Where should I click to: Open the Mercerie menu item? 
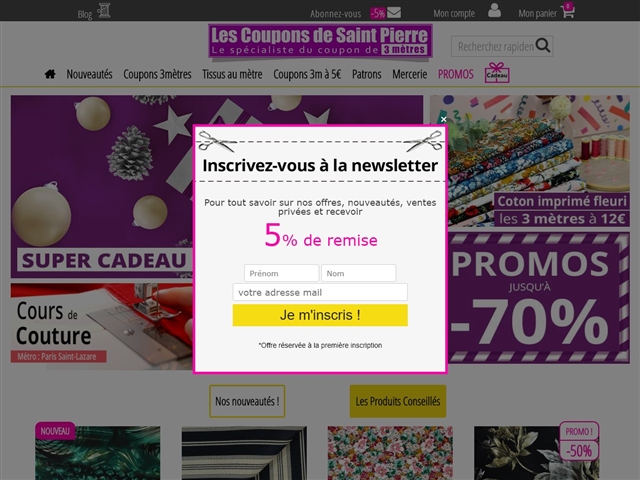(409, 74)
